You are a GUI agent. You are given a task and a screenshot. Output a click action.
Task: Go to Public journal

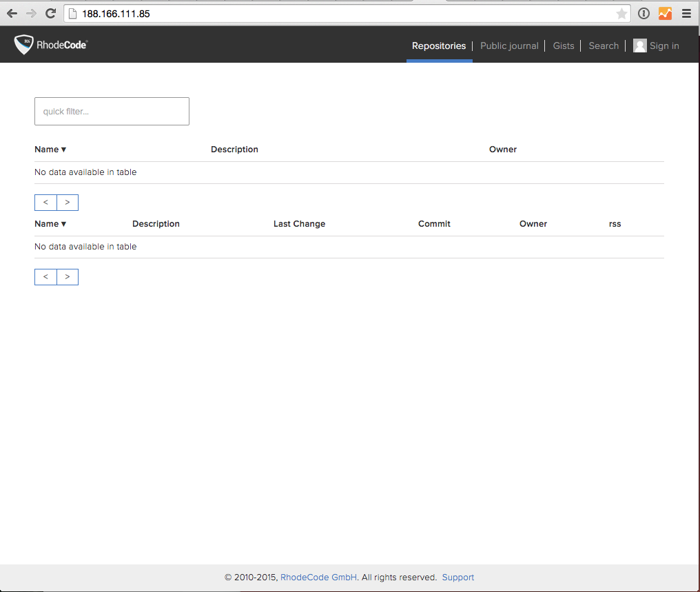point(509,45)
